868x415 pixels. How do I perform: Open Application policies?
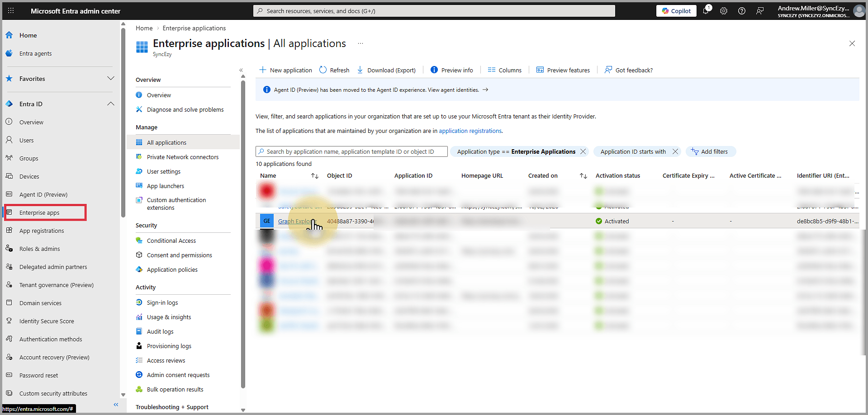point(172,269)
